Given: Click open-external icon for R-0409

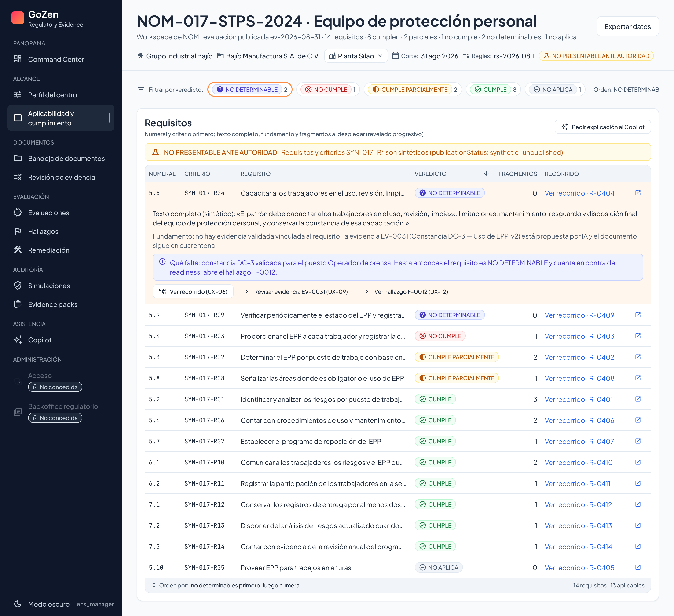Looking at the screenshot, I should coord(637,315).
